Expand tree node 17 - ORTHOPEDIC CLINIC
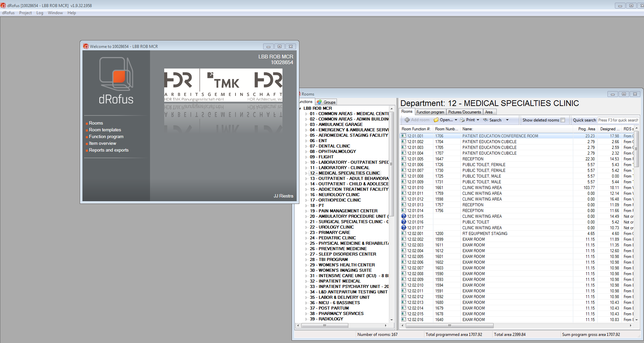This screenshot has width=644, height=343. click(x=306, y=200)
